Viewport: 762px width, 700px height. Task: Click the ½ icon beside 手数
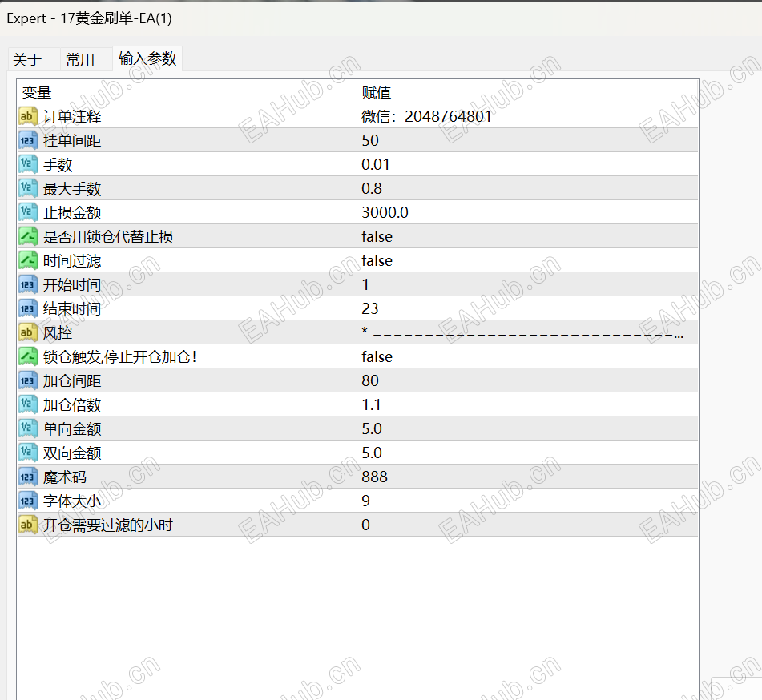pos(28,164)
